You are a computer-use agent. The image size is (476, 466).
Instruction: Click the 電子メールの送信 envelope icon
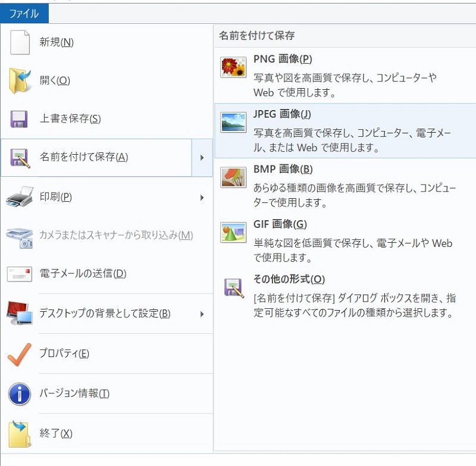click(20, 273)
